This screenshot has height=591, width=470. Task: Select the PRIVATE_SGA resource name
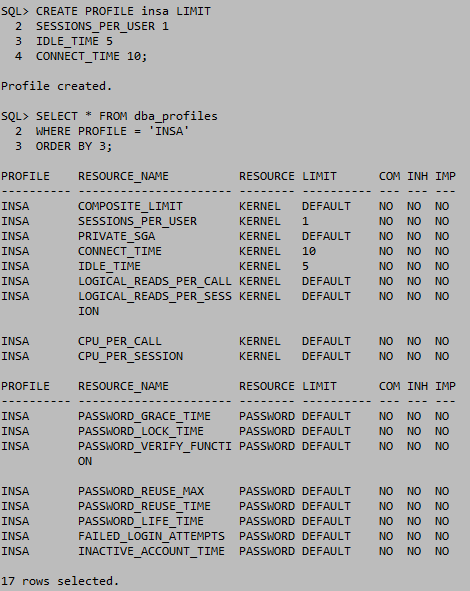tap(116, 236)
